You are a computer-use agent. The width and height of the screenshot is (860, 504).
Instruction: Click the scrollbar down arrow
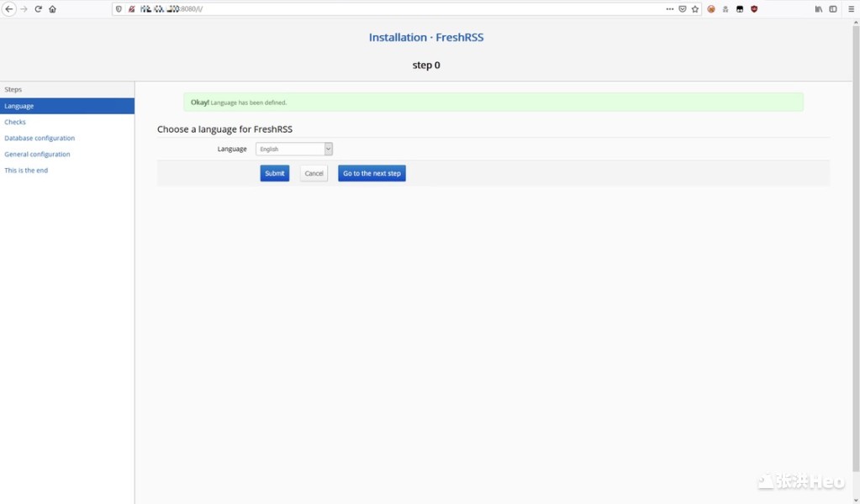click(856, 499)
